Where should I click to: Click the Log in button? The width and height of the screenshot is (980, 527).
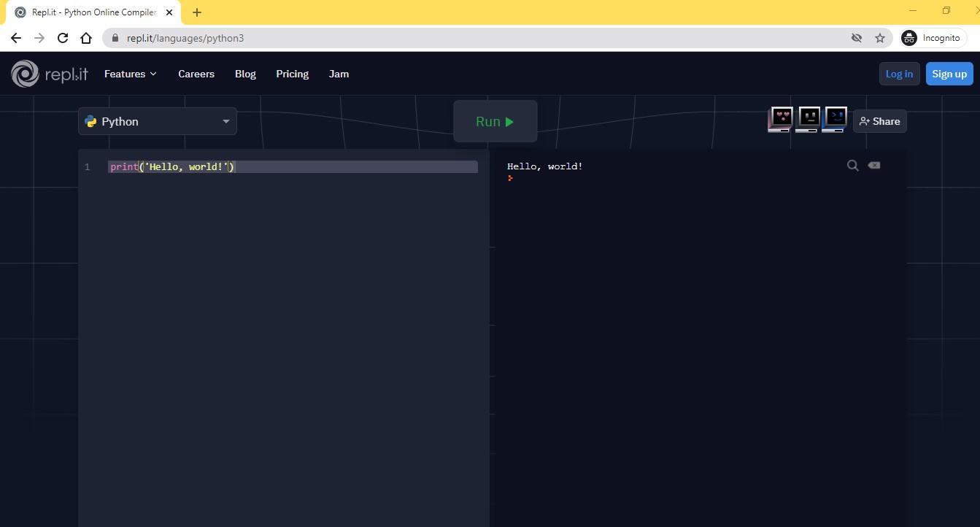[x=898, y=74]
